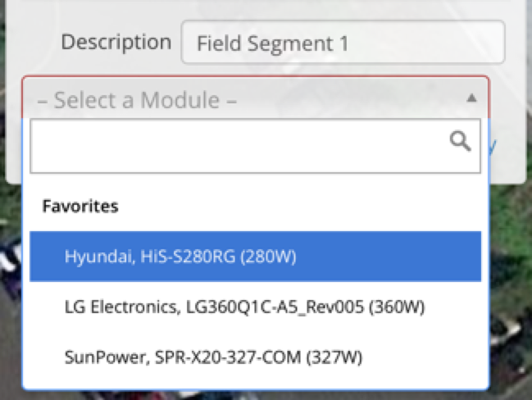Focus the Description field with Field Segment 1
This screenshot has width=532, height=400.
tap(343, 43)
